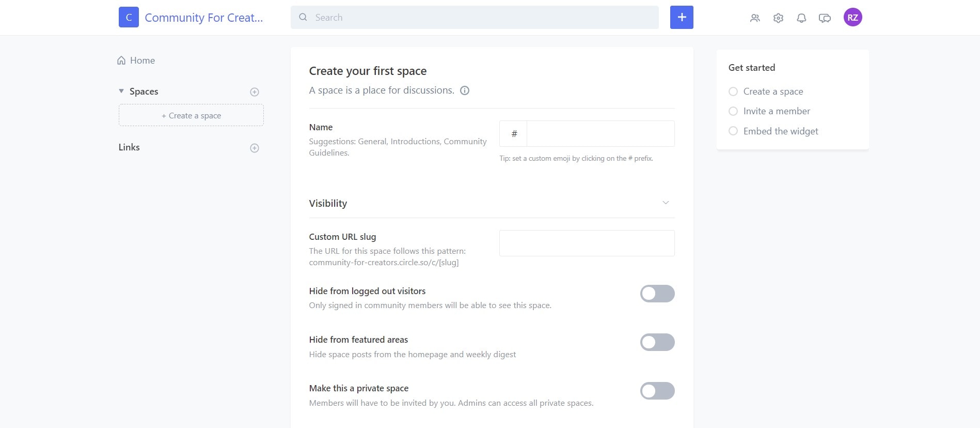Click the plus icon next to Links
Viewport: 980px width, 428px height.
pos(255,148)
